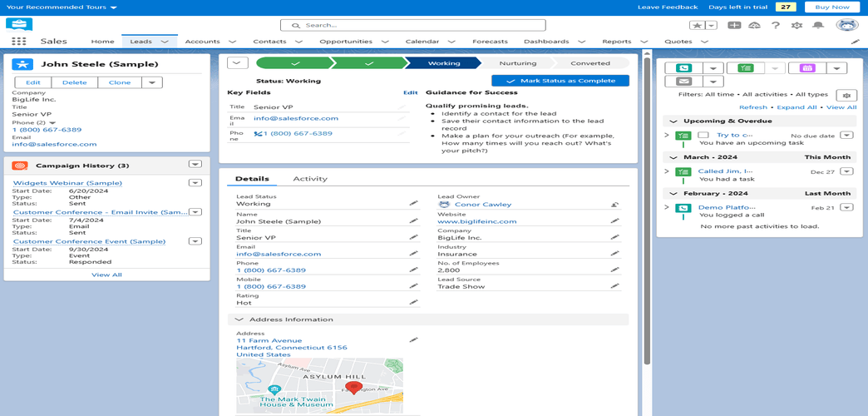The image size is (868, 416).
Task: Open Widgets Webinar row action dropdown
Action: tap(195, 183)
